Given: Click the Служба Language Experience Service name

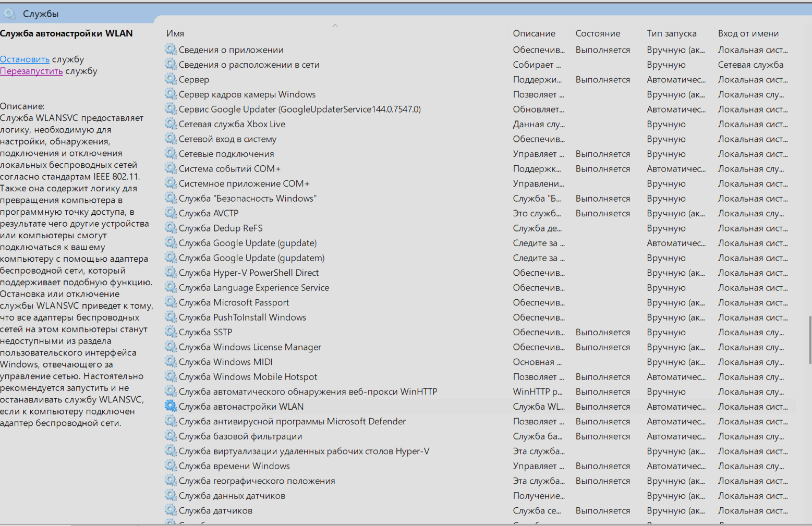Looking at the screenshot, I should click(254, 288).
